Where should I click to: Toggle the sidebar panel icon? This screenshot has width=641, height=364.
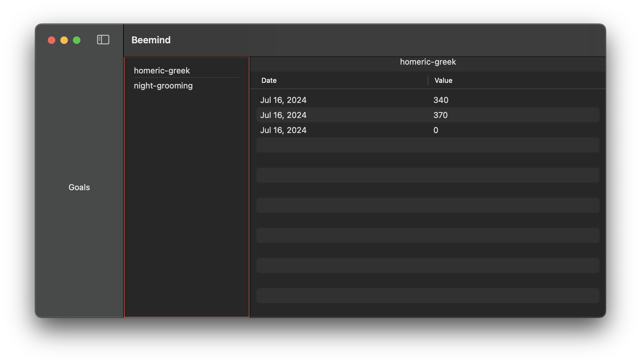(103, 40)
